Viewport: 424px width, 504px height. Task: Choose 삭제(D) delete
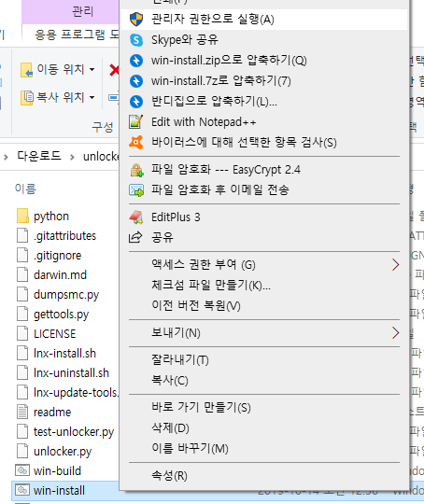(x=263, y=428)
